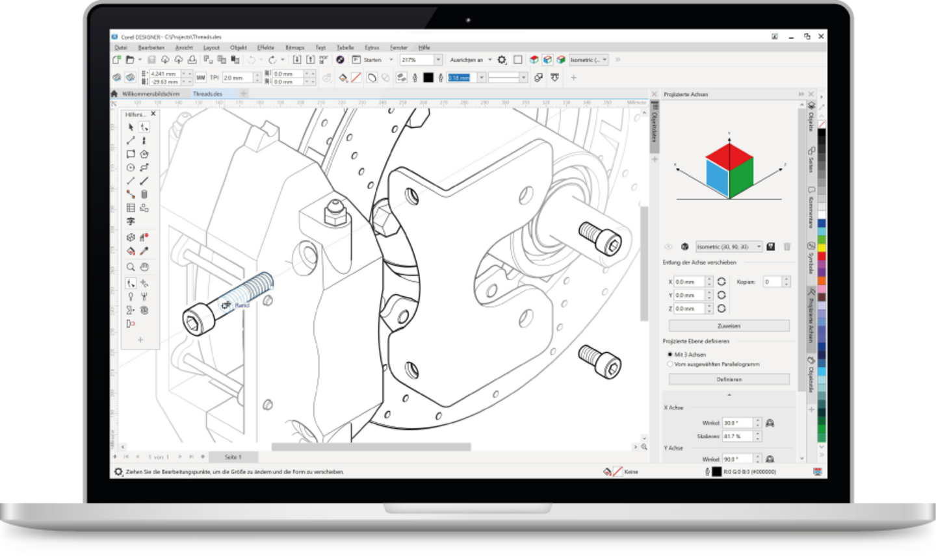Select the 'Mit 3 Achsen' radio button
This screenshot has height=560, width=936.
670,355
